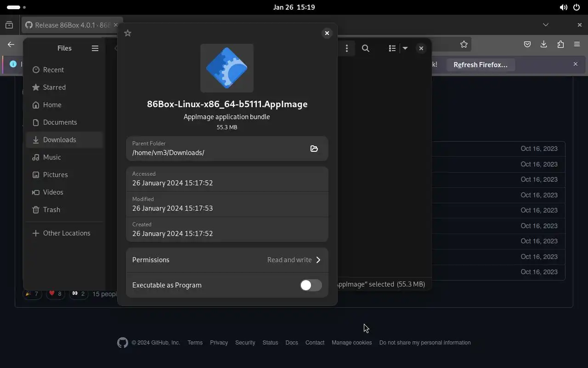
Task: Open Documents in Files sidebar
Action: 64,122
